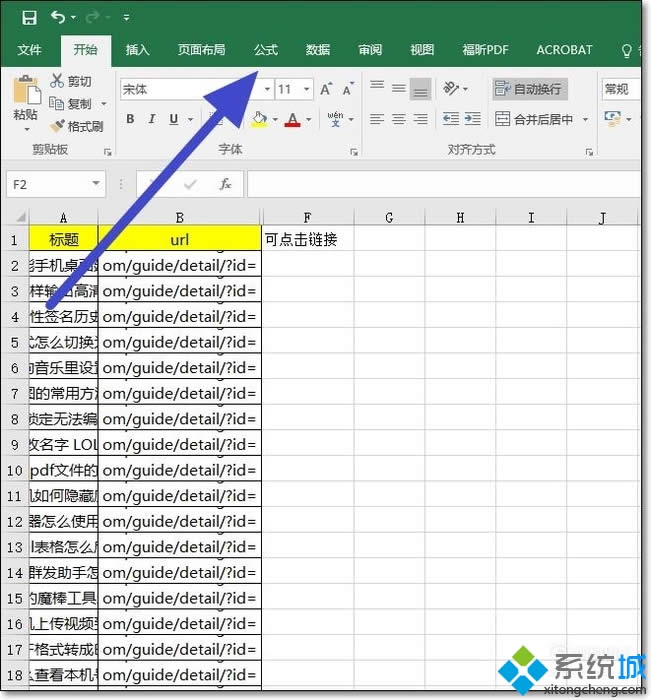Open the font name dropdown arrow

point(267,89)
